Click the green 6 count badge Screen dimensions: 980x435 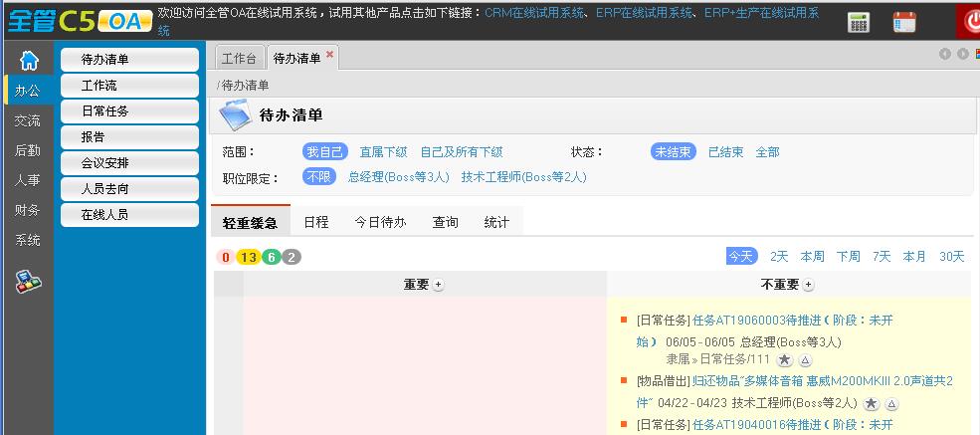pyautogui.click(x=272, y=257)
